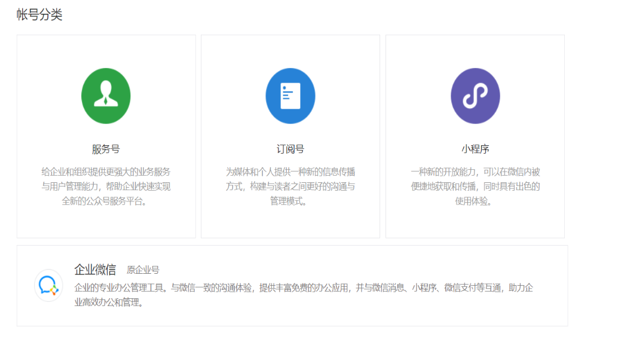Click the 企业微信 chat bubble icon
The height and width of the screenshot is (364, 627).
point(48,286)
